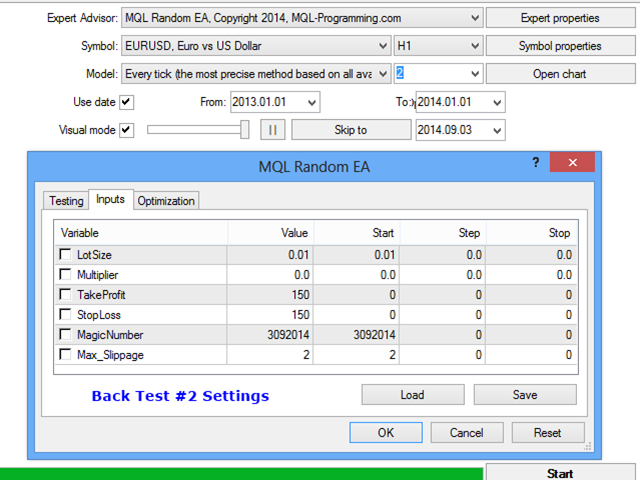This screenshot has width=640, height=480.
Task: Click the Max_Slippage Start cell 2
Action: click(x=356, y=355)
